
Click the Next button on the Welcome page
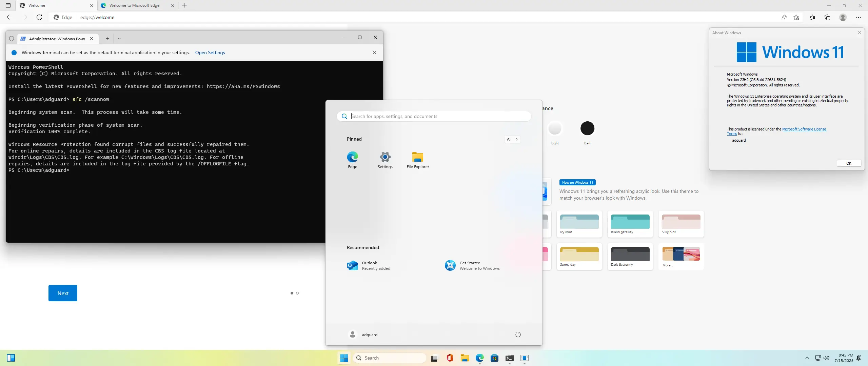click(63, 293)
